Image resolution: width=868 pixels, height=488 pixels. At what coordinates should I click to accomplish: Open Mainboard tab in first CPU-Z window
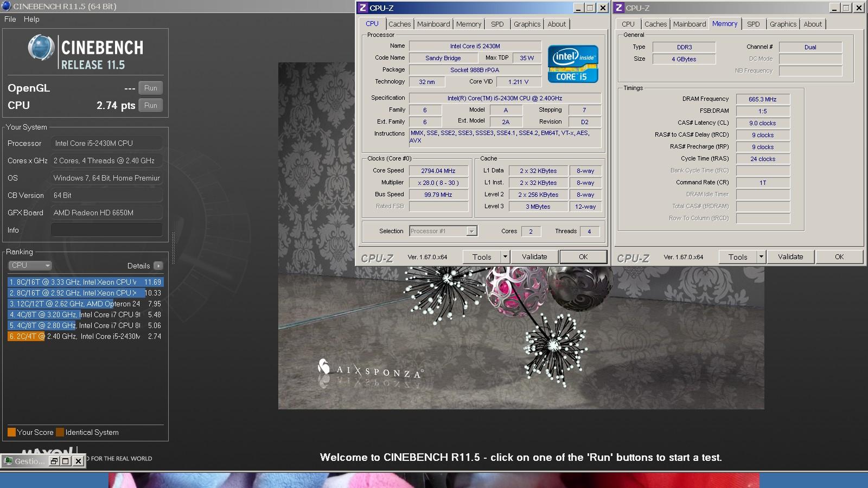tap(433, 24)
